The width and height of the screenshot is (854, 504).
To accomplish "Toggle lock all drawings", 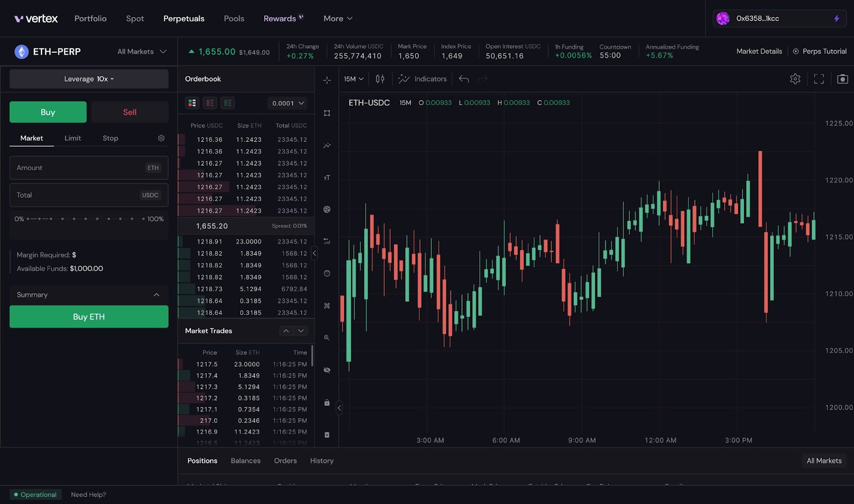I will [x=327, y=403].
